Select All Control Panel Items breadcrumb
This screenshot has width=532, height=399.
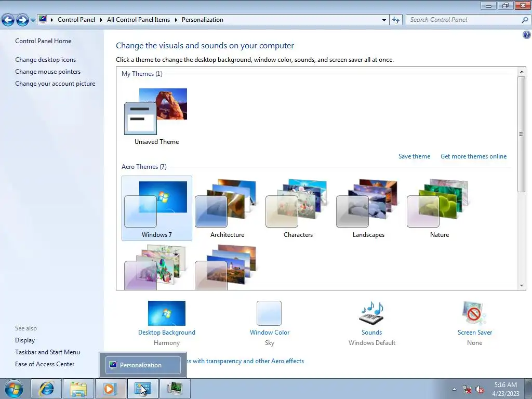tap(138, 20)
